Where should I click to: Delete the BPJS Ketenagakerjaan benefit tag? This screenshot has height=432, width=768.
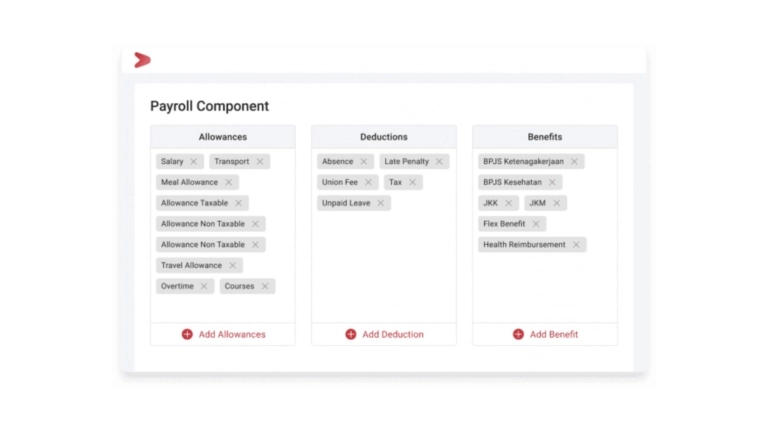(x=574, y=161)
